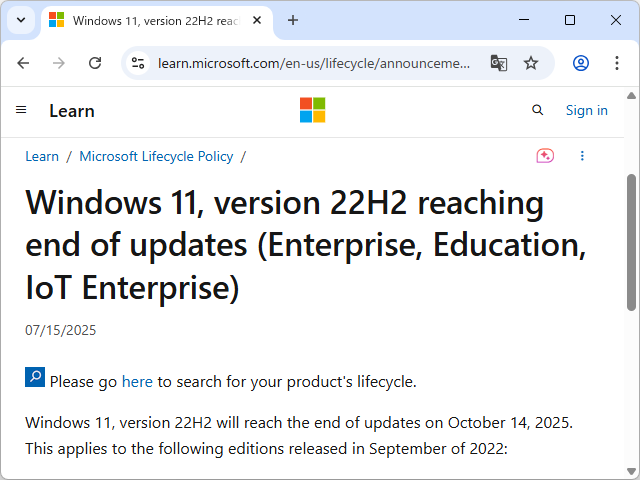Image resolution: width=640 pixels, height=480 pixels.
Task: View site information icon in address bar
Action: coord(139,63)
